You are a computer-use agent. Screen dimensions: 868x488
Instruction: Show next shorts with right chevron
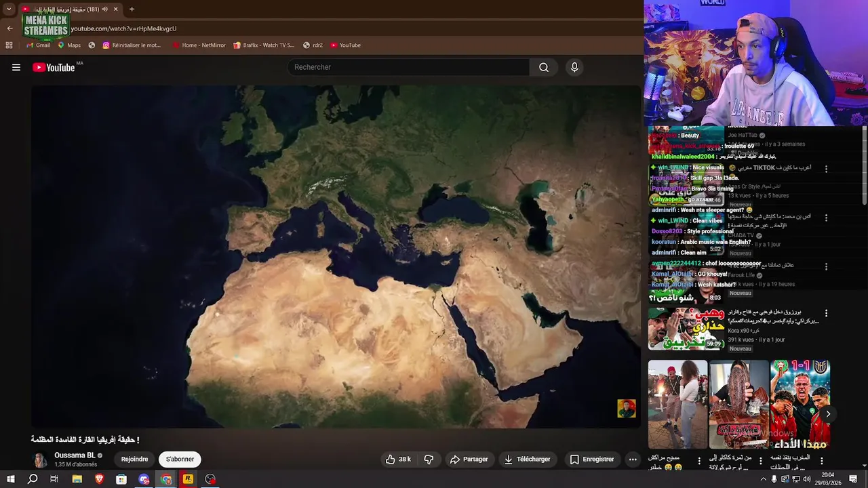click(828, 413)
